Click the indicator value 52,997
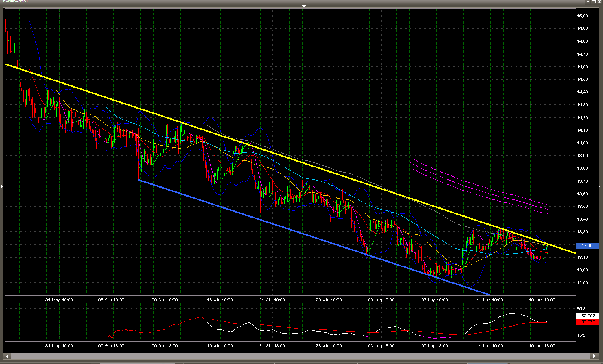This screenshot has width=603, height=364. click(x=587, y=316)
